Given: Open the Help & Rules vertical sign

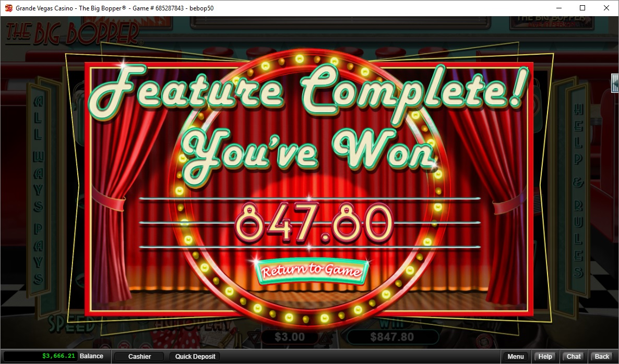Looking at the screenshot, I should (x=578, y=190).
